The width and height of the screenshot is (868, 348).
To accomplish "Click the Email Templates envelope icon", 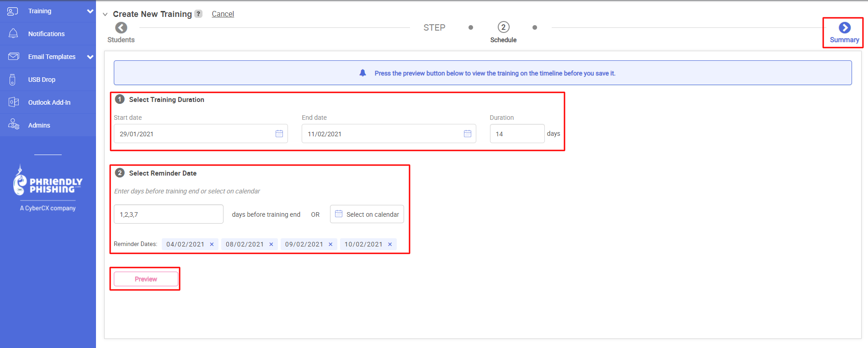I will coord(14,56).
